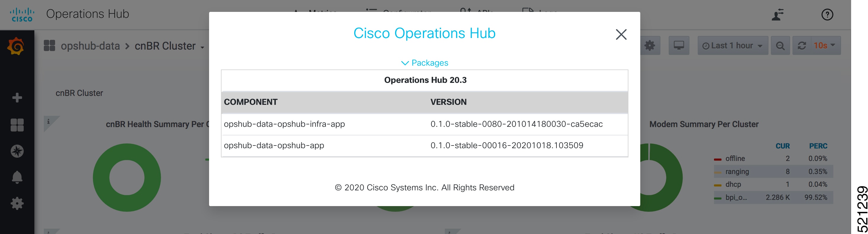Image resolution: width=868 pixels, height=234 pixels.
Task: Click the help question mark icon
Action: [827, 15]
